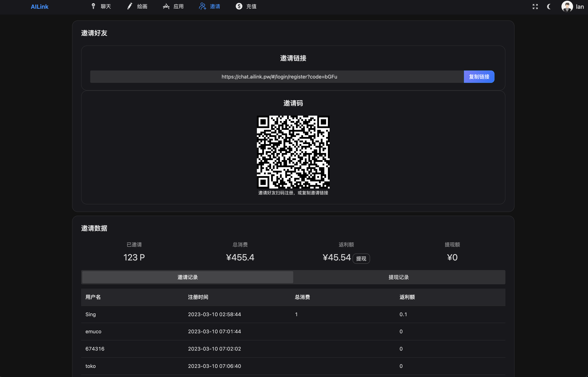Click the 邀请链接 section title
Viewport: 588px width, 377px height.
[293, 58]
